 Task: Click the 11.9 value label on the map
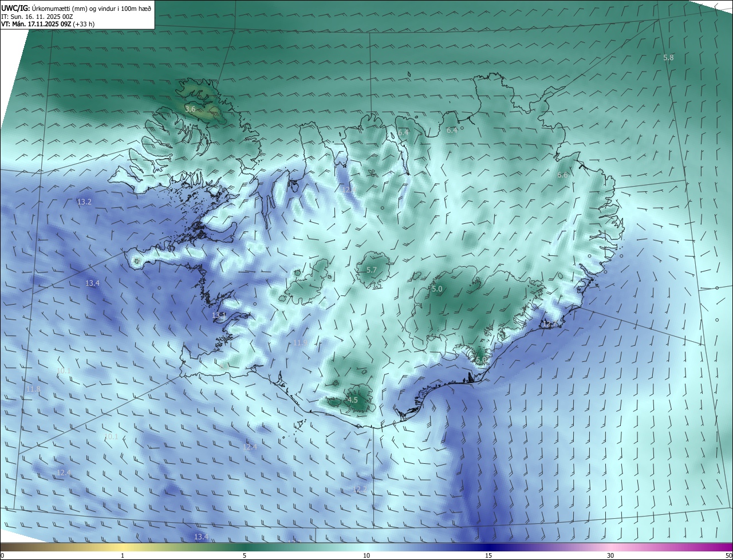[300, 343]
